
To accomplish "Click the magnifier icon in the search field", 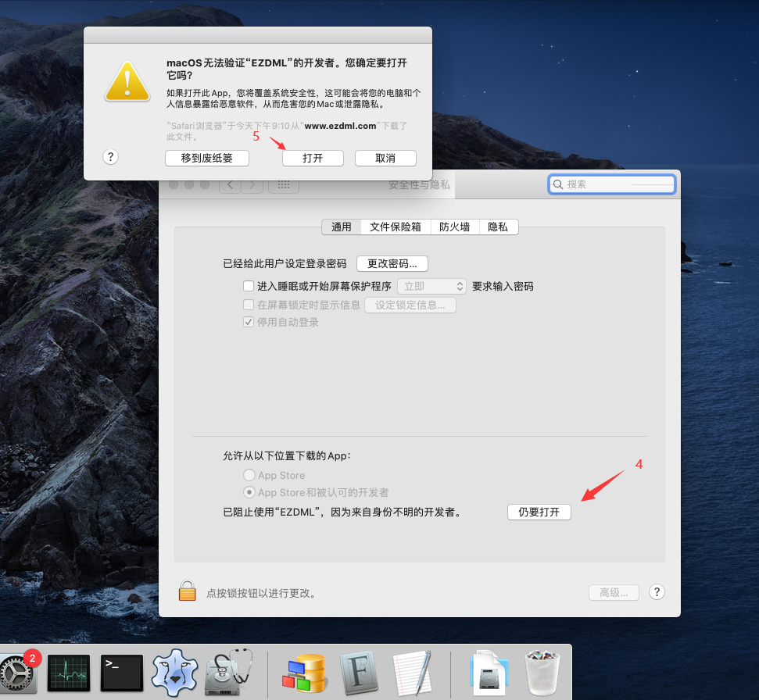I will 558,184.
